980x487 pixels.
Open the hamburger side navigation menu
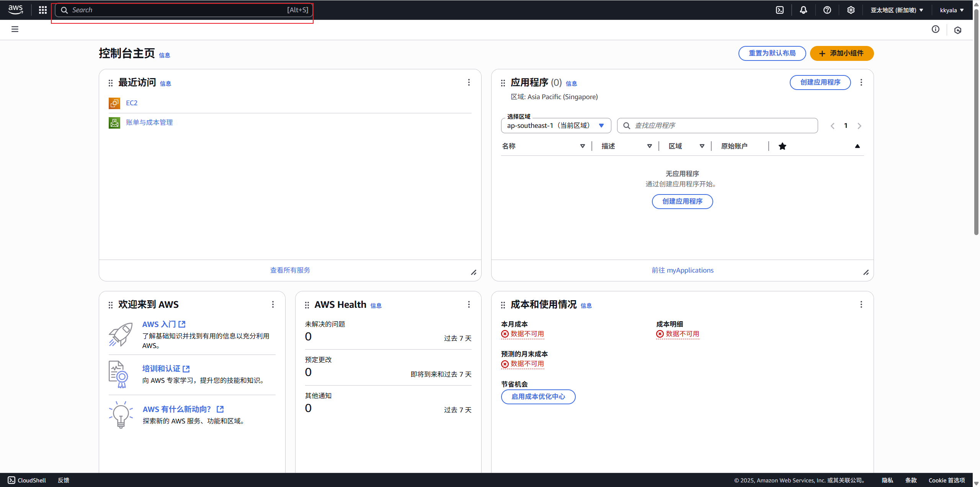(15, 29)
